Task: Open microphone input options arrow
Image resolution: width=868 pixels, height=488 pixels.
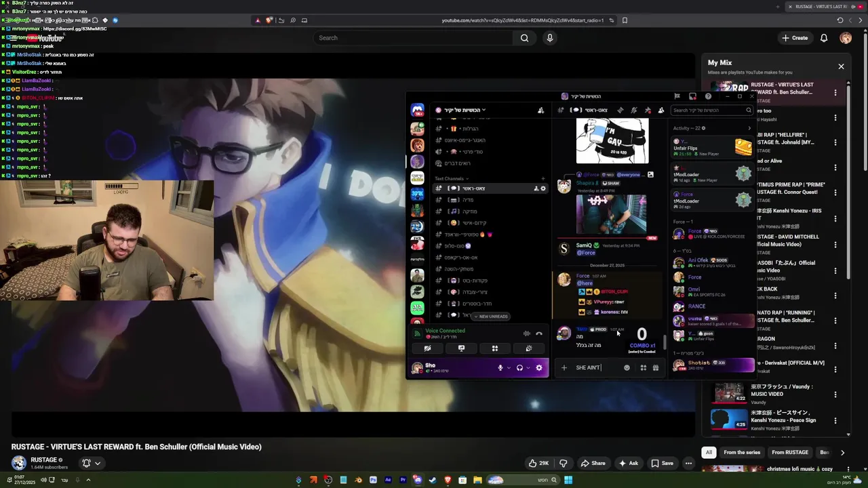Action: pos(509,368)
